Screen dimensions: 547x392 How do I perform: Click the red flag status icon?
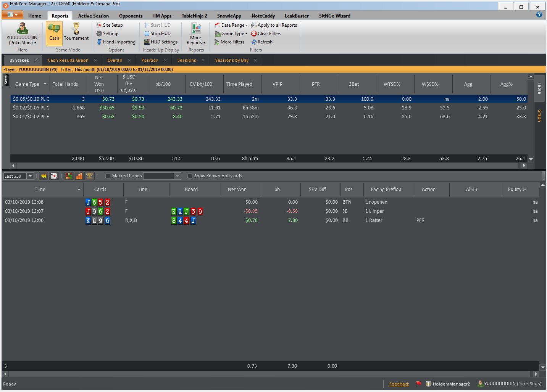point(419,384)
